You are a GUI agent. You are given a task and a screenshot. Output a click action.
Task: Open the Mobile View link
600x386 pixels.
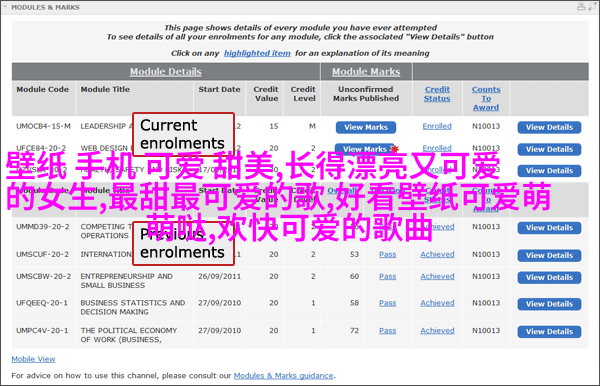pos(33,359)
